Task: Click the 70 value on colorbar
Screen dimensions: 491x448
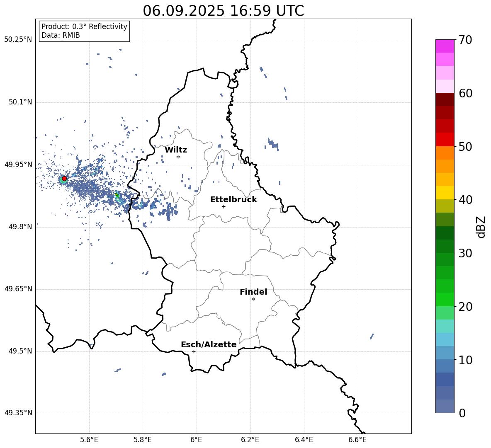Action: tap(465, 40)
